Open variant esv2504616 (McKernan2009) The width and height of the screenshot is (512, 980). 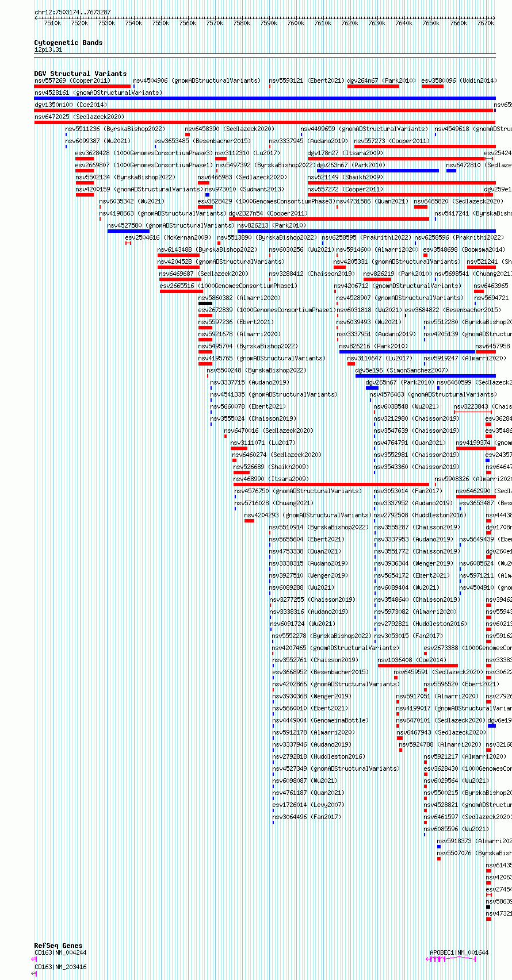pyautogui.click(x=168, y=237)
